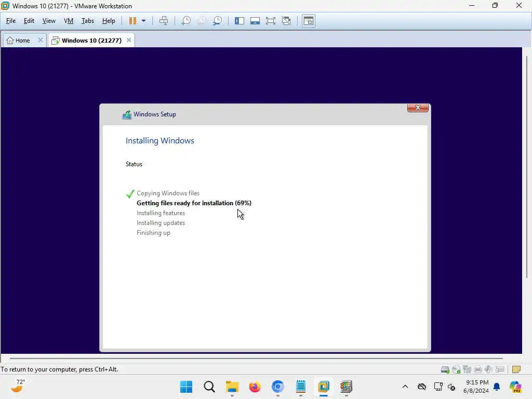Click the Installing updates step

tap(161, 223)
